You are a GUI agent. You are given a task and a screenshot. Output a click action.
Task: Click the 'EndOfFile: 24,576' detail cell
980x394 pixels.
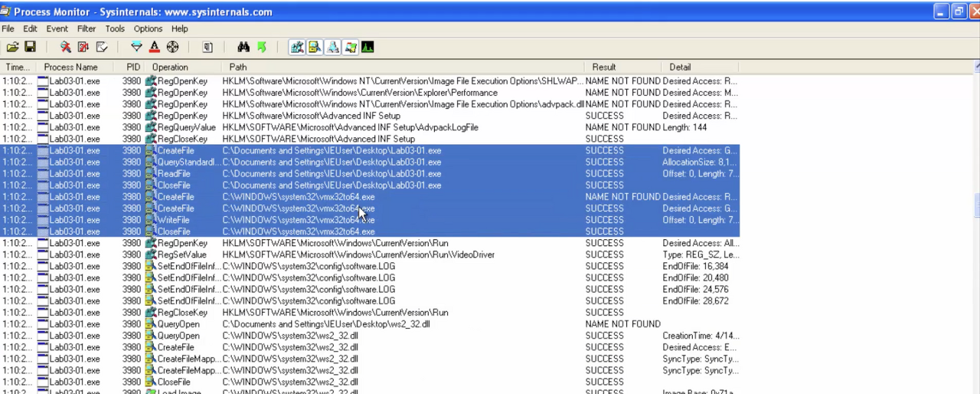(x=695, y=290)
